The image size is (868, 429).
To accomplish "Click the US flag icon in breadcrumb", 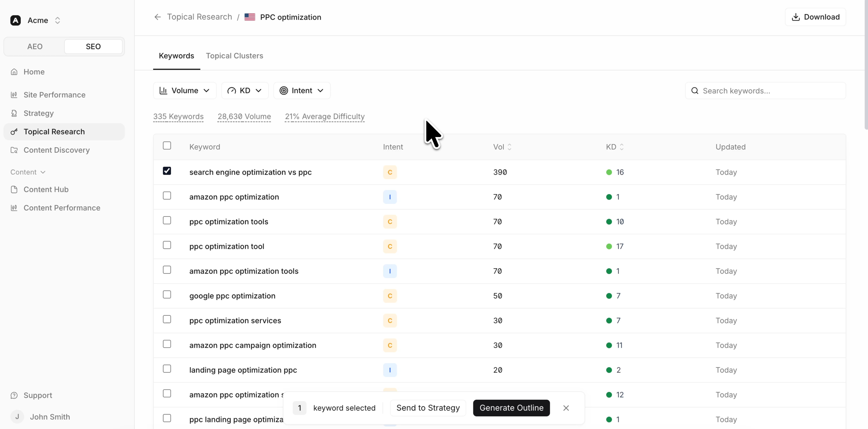I will tap(250, 17).
